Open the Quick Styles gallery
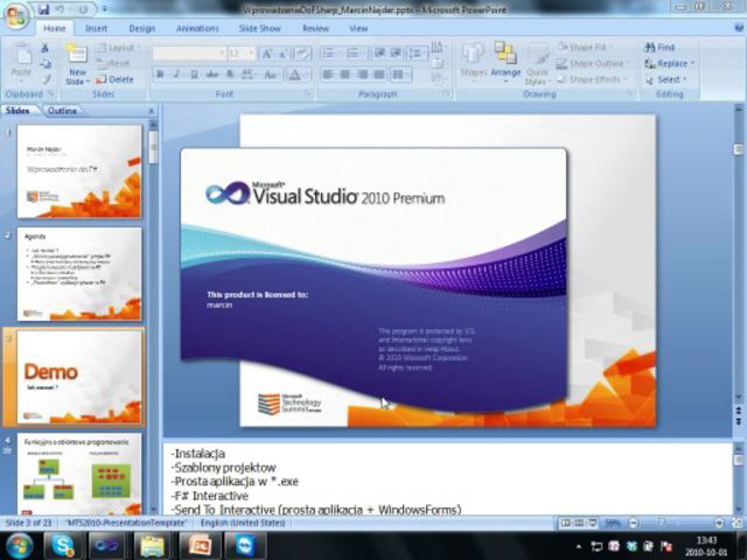Viewport: 747px width, 560px height. pos(538,64)
